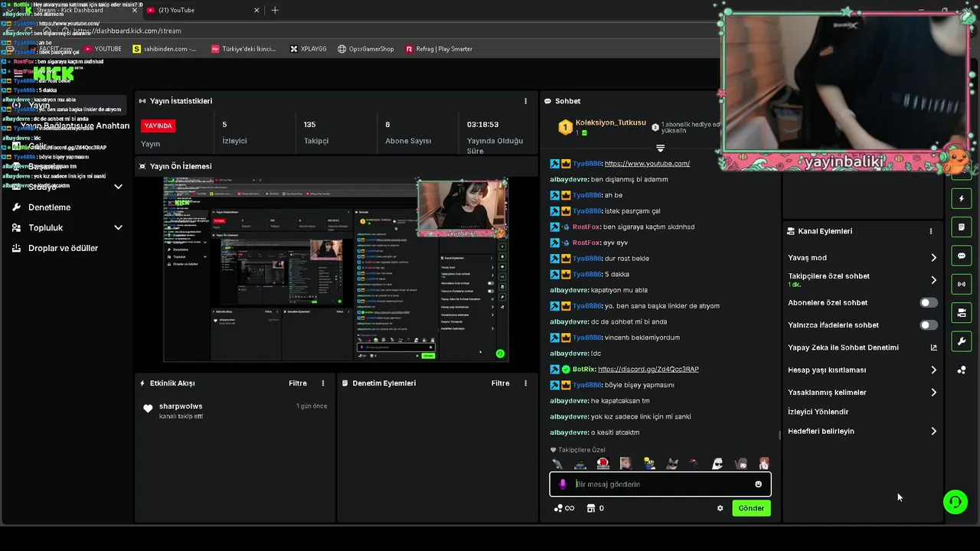This screenshot has width=980, height=551.
Task: Open the emoji picker smiley icon
Action: click(758, 484)
